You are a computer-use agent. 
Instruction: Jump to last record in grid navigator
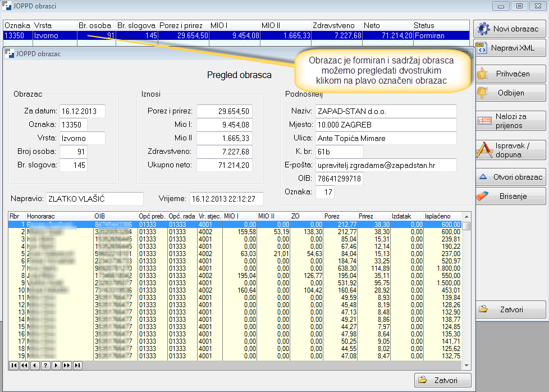(77, 366)
